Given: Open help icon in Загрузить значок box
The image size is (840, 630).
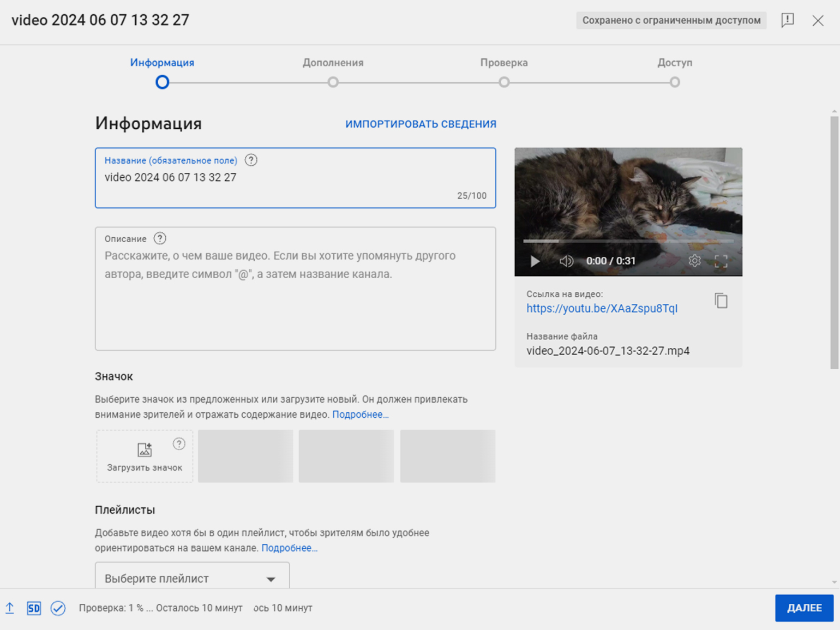Looking at the screenshot, I should coord(179,444).
